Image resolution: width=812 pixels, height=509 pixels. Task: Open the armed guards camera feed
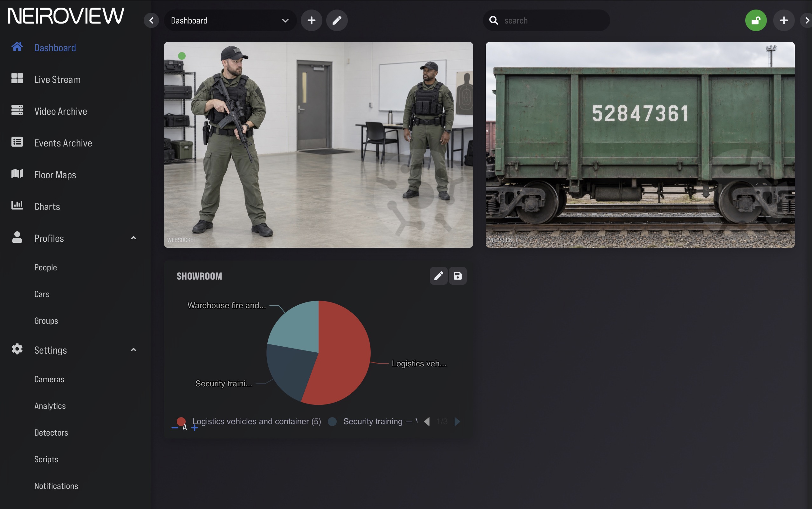coord(318,145)
